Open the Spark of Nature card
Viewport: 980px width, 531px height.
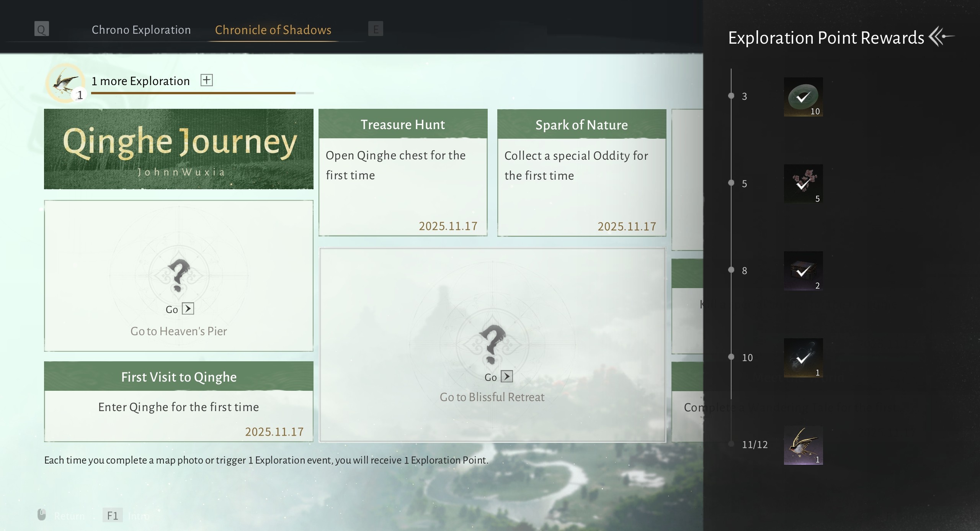pyautogui.click(x=581, y=172)
